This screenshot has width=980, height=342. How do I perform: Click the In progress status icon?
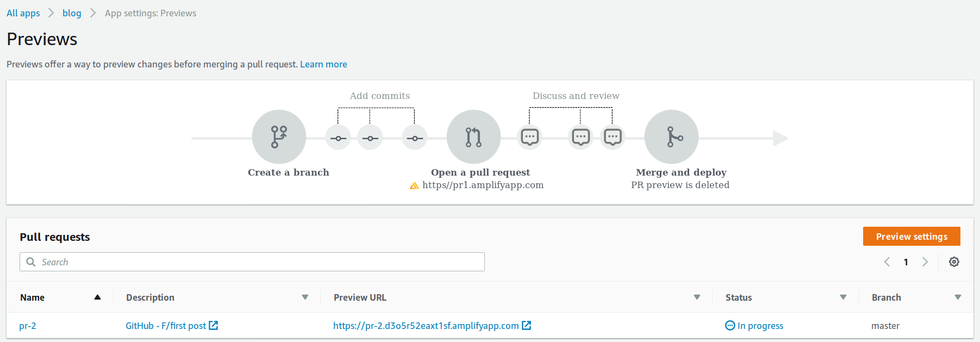pos(730,326)
